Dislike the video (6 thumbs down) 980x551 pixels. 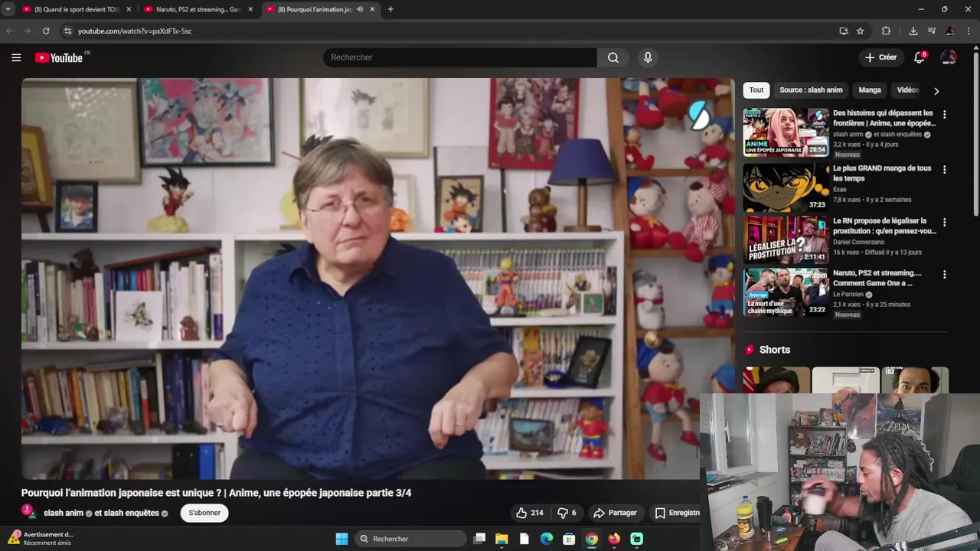(567, 513)
